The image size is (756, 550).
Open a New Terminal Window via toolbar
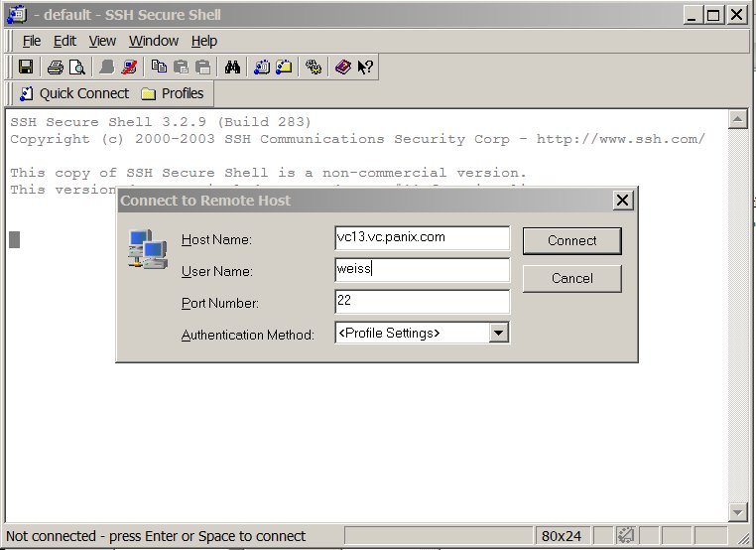[262, 68]
